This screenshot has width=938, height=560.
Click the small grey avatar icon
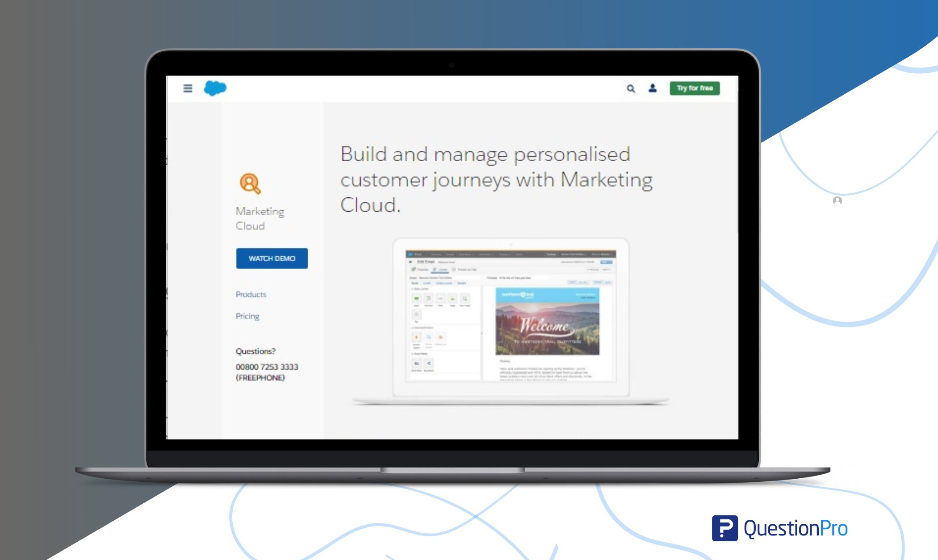tap(837, 201)
